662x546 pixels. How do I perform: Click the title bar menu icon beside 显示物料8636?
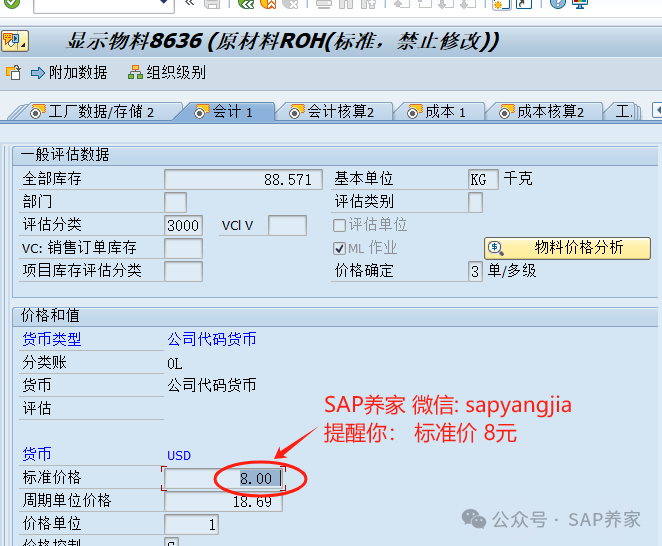tap(15, 42)
